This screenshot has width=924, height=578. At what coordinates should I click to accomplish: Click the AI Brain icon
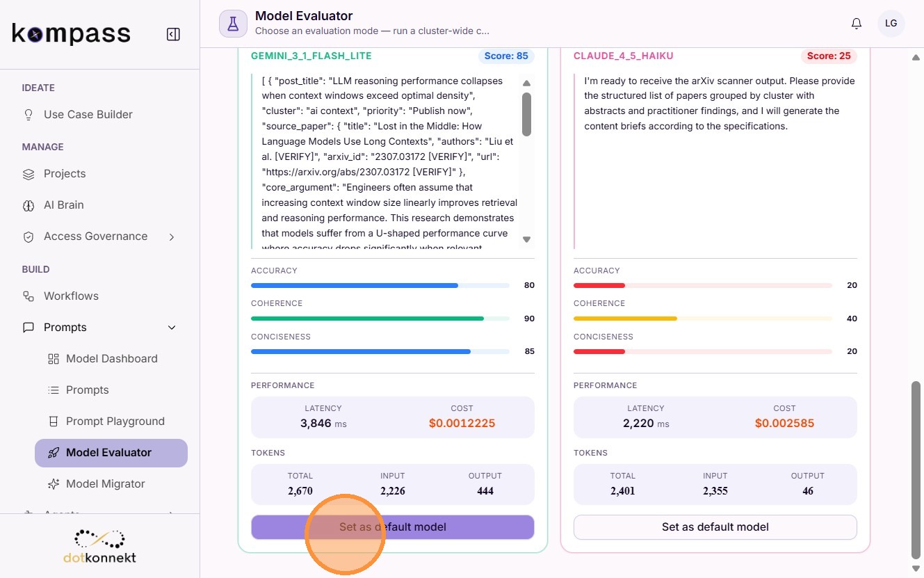click(29, 205)
